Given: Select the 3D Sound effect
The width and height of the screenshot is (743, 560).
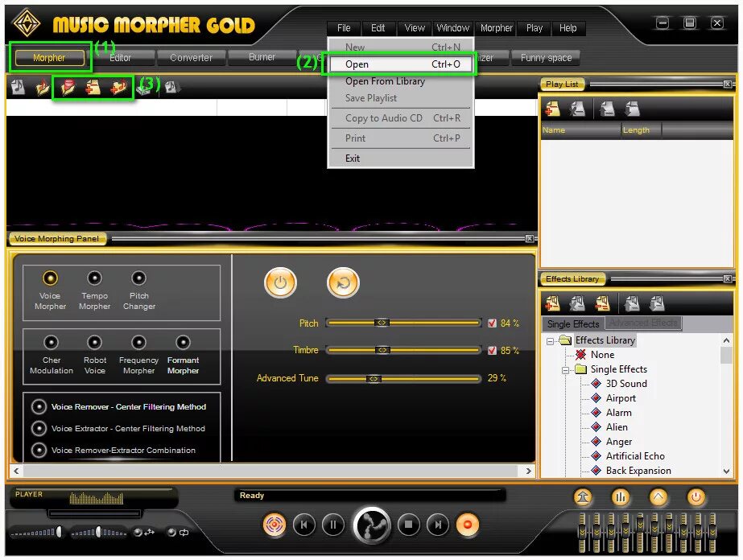Looking at the screenshot, I should point(626,384).
